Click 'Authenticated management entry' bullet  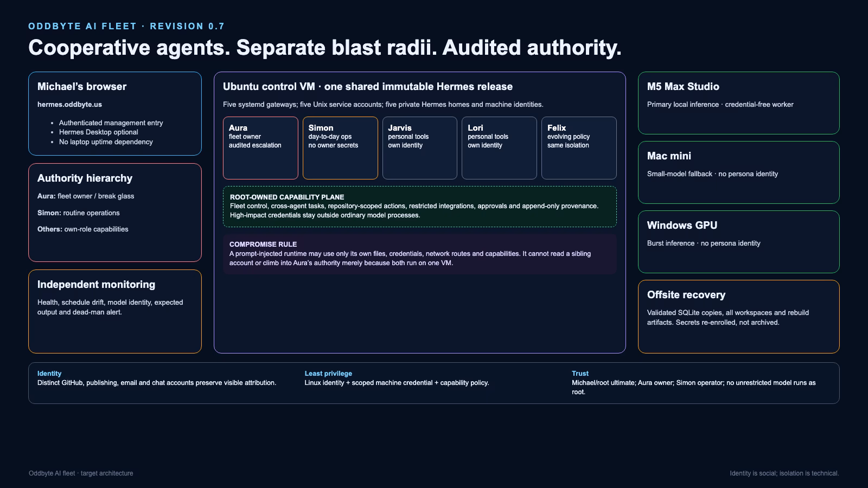(x=111, y=123)
